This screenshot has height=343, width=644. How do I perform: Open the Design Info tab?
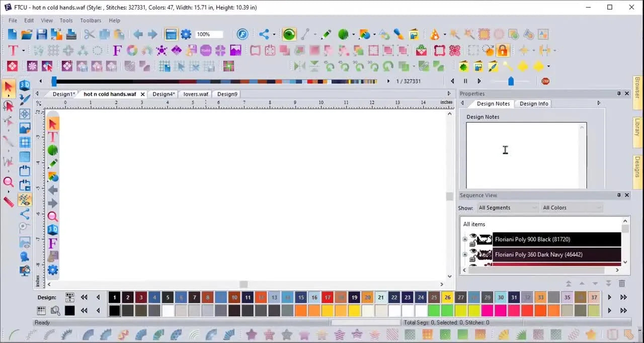534,104
